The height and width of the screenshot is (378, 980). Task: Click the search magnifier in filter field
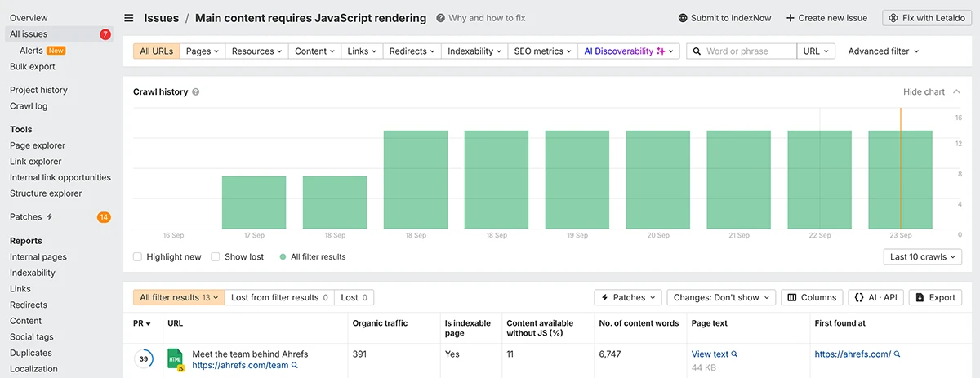[x=697, y=51]
